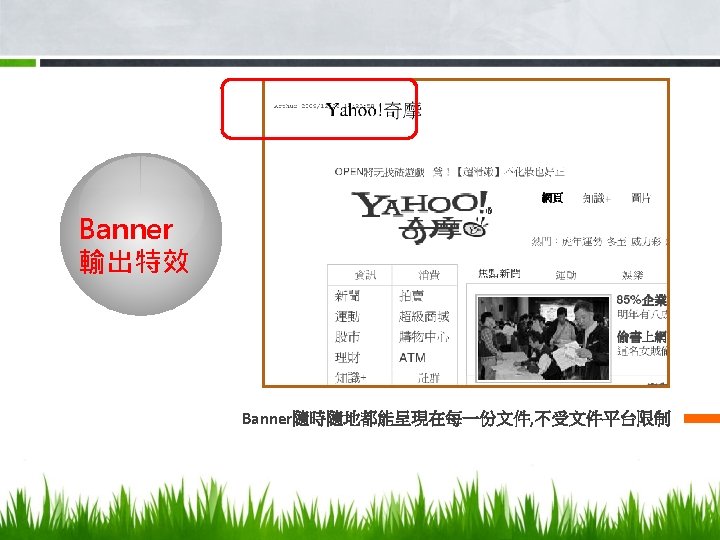Open the 超級商城 link
Image resolution: width=720 pixels, height=540 pixels.
pos(424,316)
